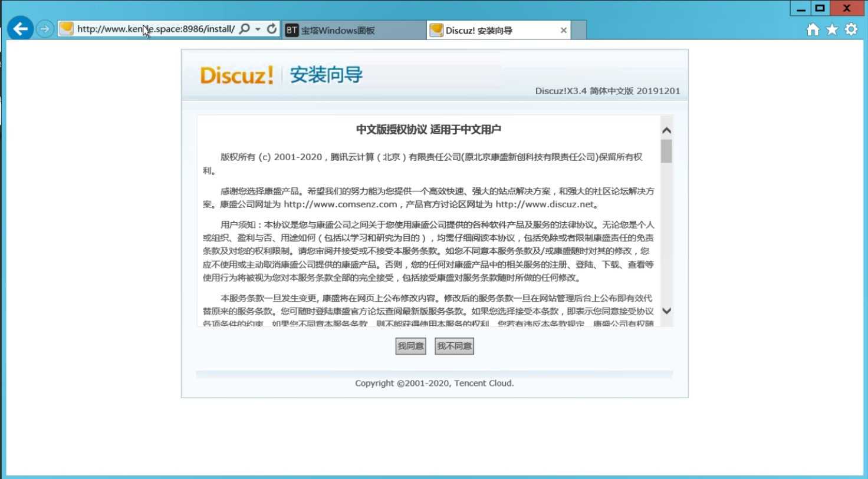Viewport: 868px width, 479px height.
Task: Switch to the 宝塔Windows面板 tab
Action: click(x=353, y=30)
